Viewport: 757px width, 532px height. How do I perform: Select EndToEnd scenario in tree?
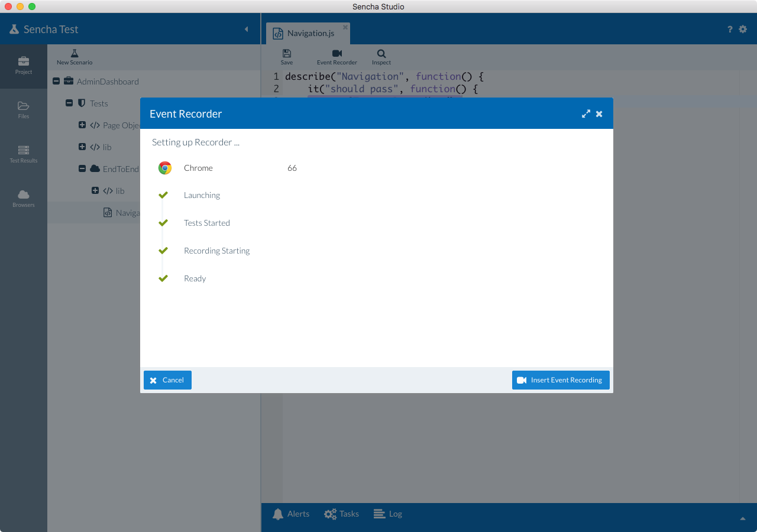click(x=121, y=169)
